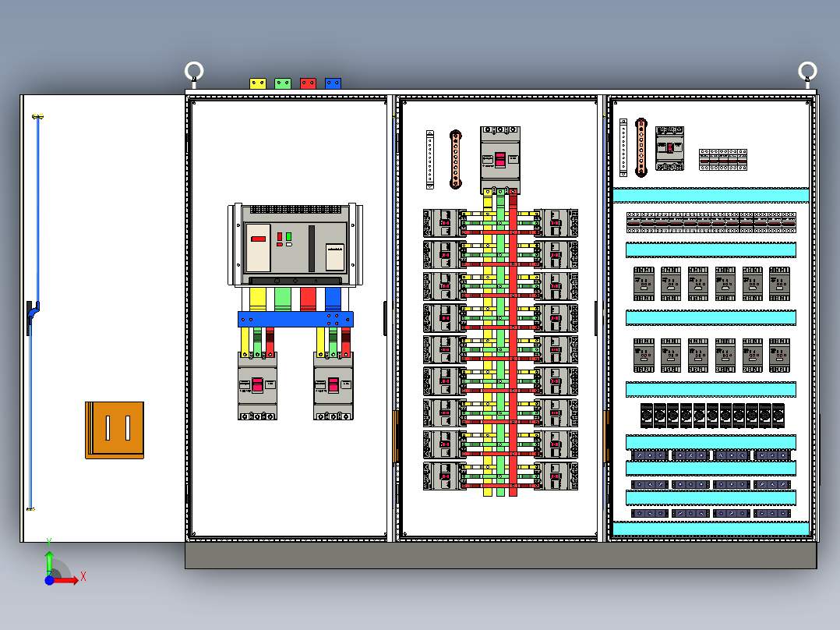Select the small molded-case breaker in the right compartment
Image resolution: width=840 pixels, height=630 pixels.
[x=669, y=148]
